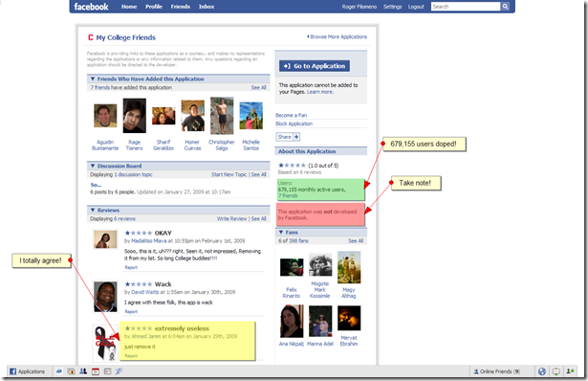Click David Watts reviewer avatar
Screen dimensions: 588x381
tap(105, 297)
